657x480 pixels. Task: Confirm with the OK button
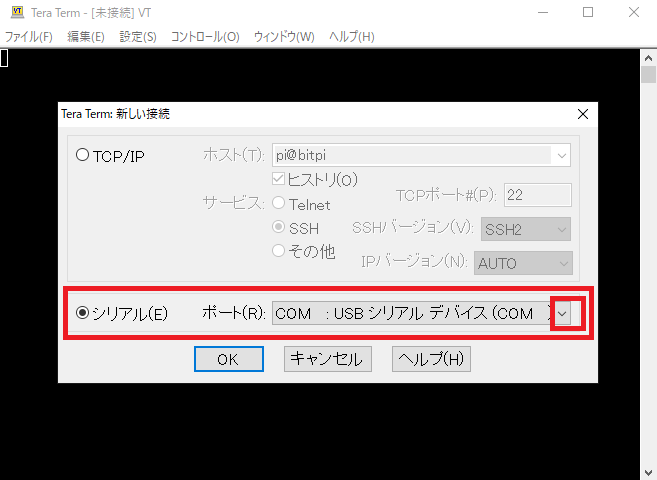point(229,359)
